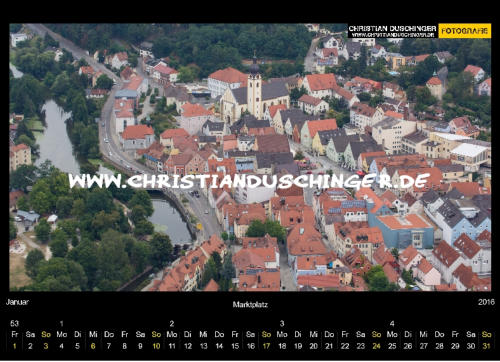Viewport: 500px width, 362px height.
Task: Click week number 53 label
Action: (x=15, y=323)
